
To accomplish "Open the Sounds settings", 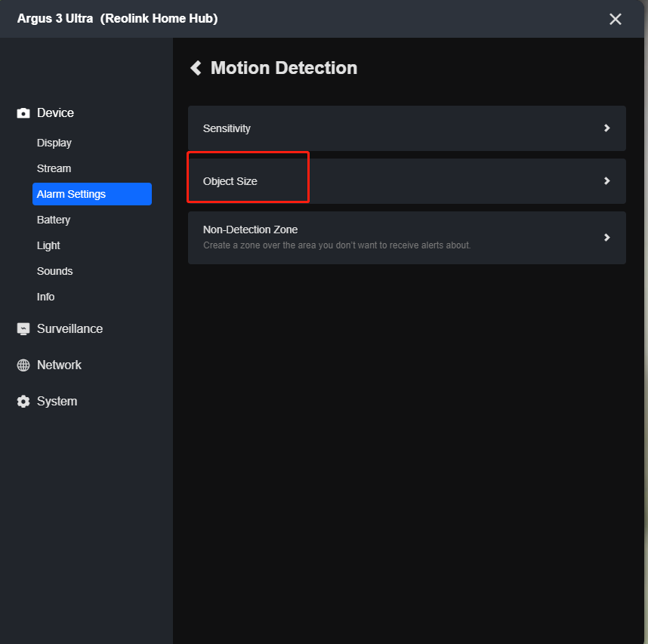I will coord(54,271).
